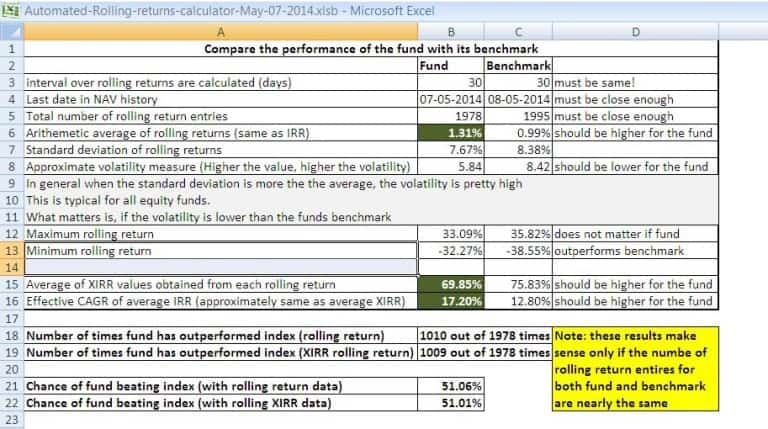Click 'What matters is, if the volatility' row
The width and height of the screenshot is (768, 429).
coord(371,217)
